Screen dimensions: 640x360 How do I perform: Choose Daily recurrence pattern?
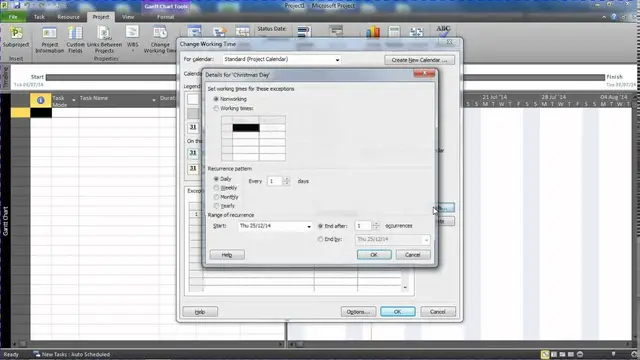tap(216, 179)
